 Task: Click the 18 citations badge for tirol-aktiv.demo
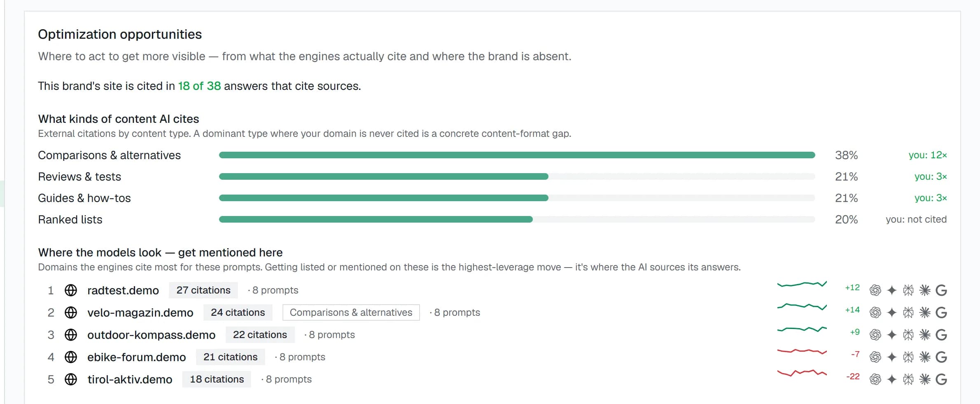(217, 379)
